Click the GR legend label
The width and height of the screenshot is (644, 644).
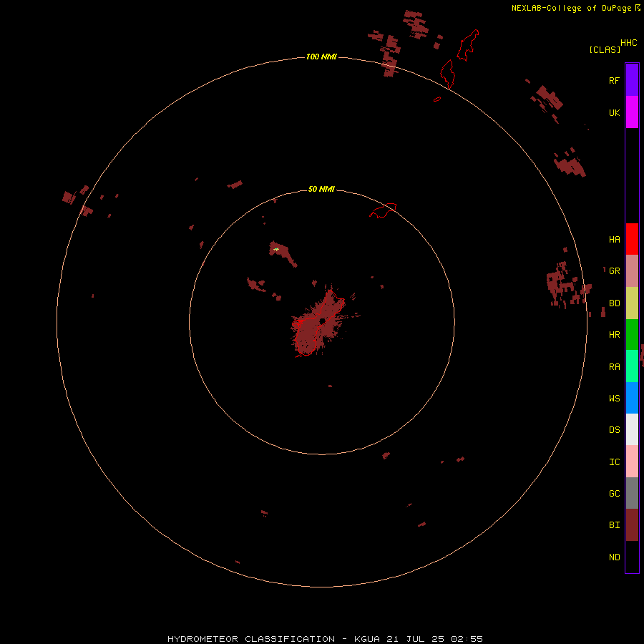pyautogui.click(x=614, y=271)
